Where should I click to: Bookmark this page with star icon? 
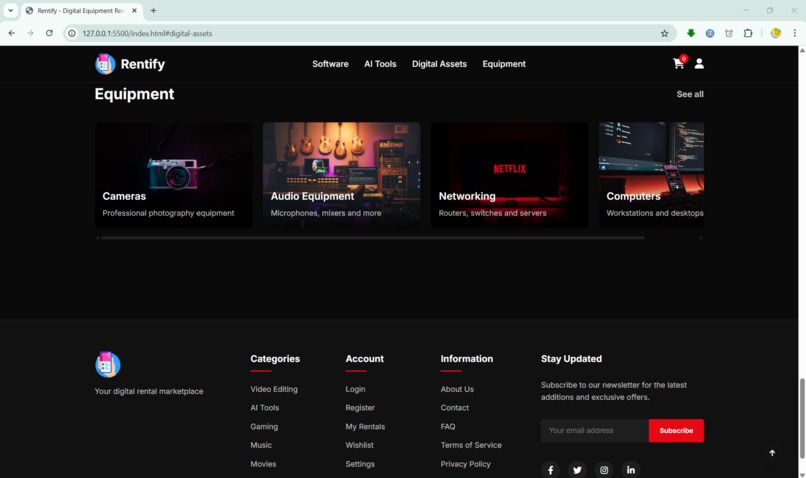point(664,33)
